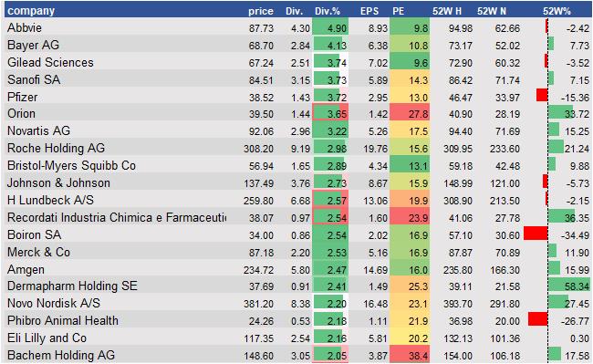Select Boiron SA red 52W% bar
Screen dimensions: 593x364
point(536,234)
